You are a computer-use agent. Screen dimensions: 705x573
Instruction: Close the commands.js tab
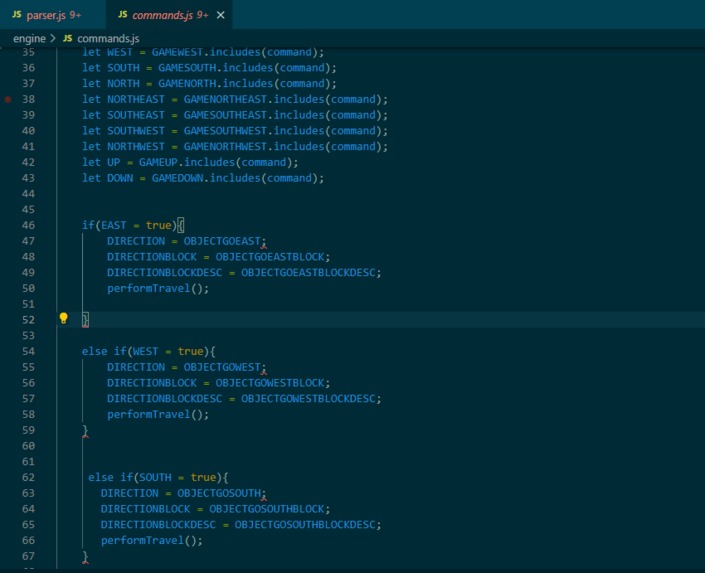(x=221, y=15)
